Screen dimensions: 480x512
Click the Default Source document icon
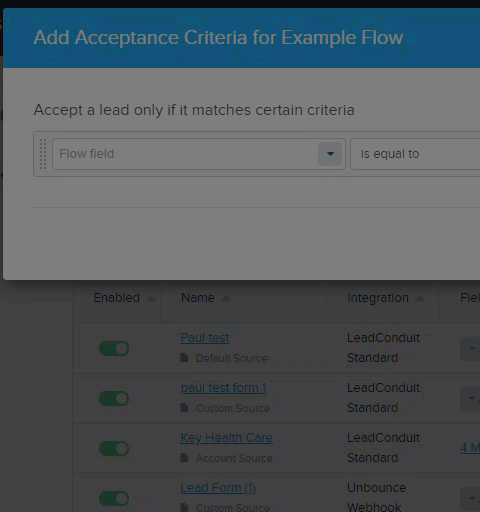tap(184, 358)
